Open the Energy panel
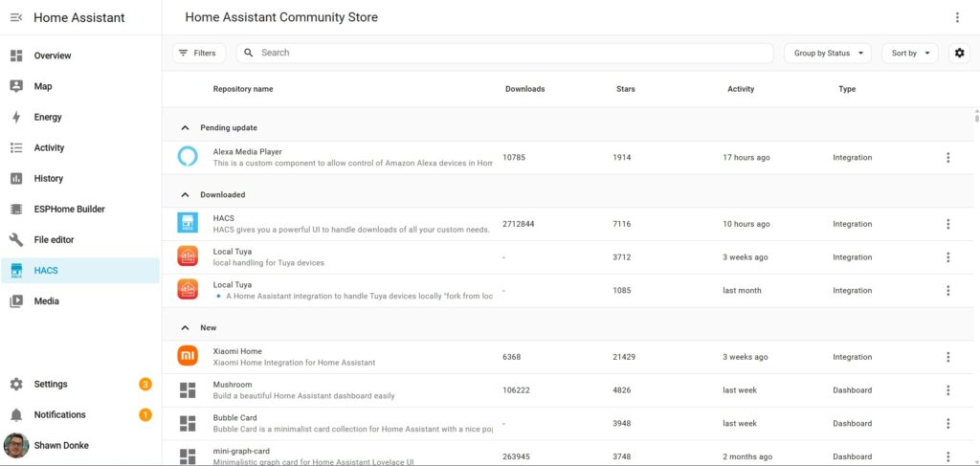 pos(48,117)
